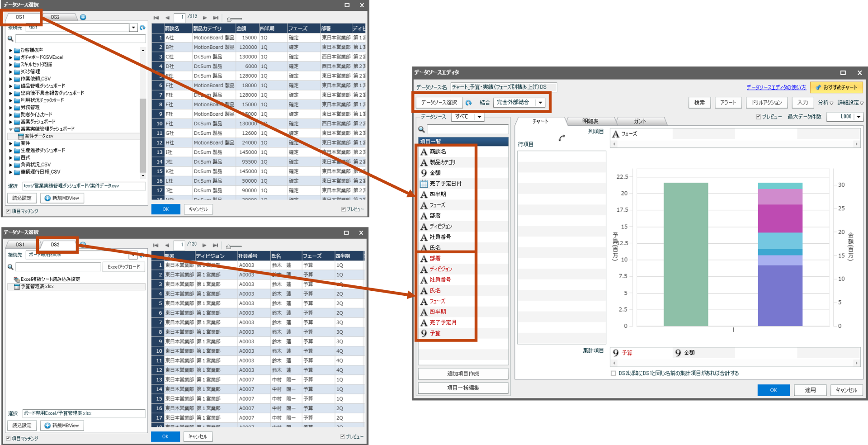The height and width of the screenshot is (445, 868).
Task: Go to first page in top preview table
Action: click(156, 18)
